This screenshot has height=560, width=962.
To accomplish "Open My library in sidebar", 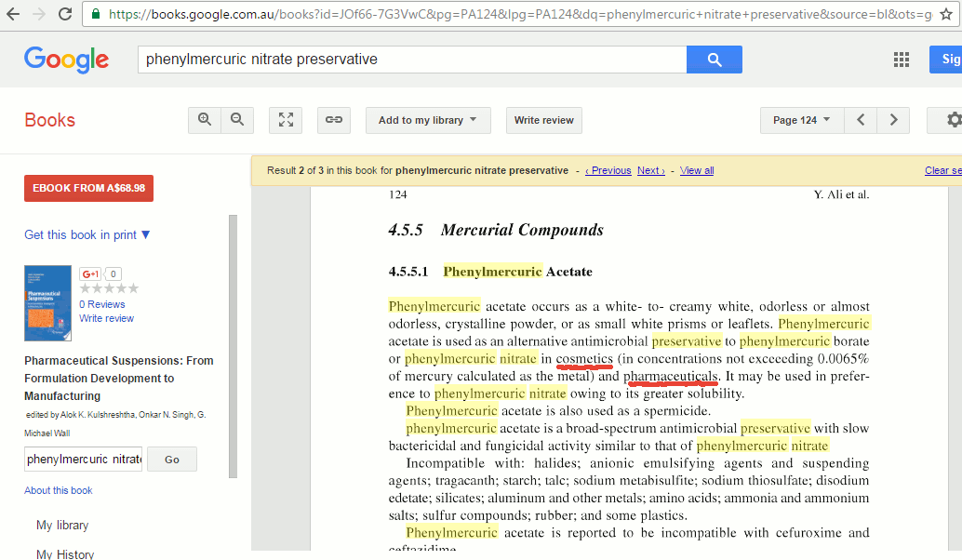I will click(62, 526).
